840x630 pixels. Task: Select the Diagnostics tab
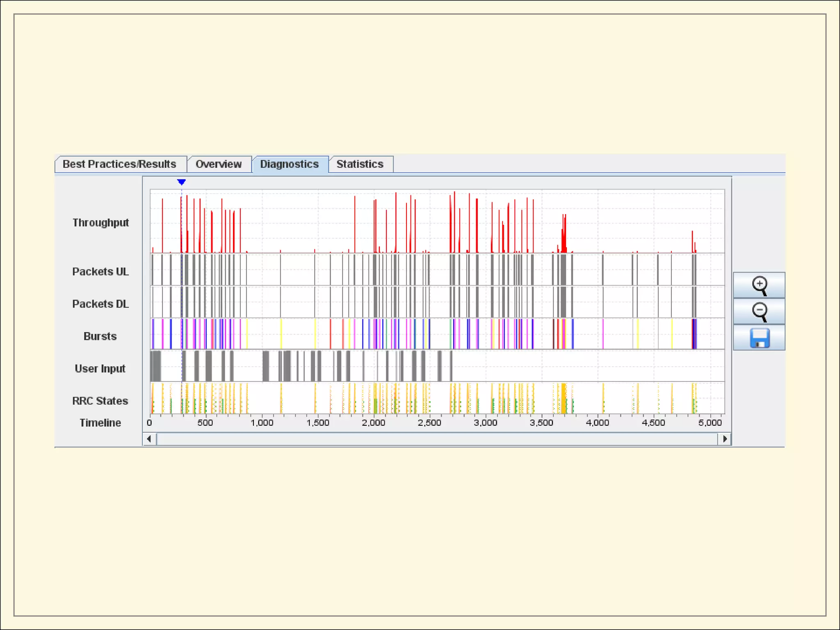click(289, 164)
